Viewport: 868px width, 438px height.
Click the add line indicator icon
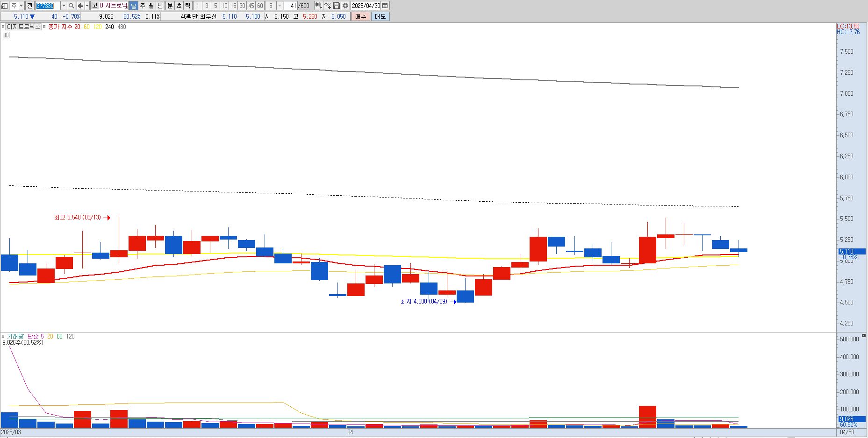328,6
